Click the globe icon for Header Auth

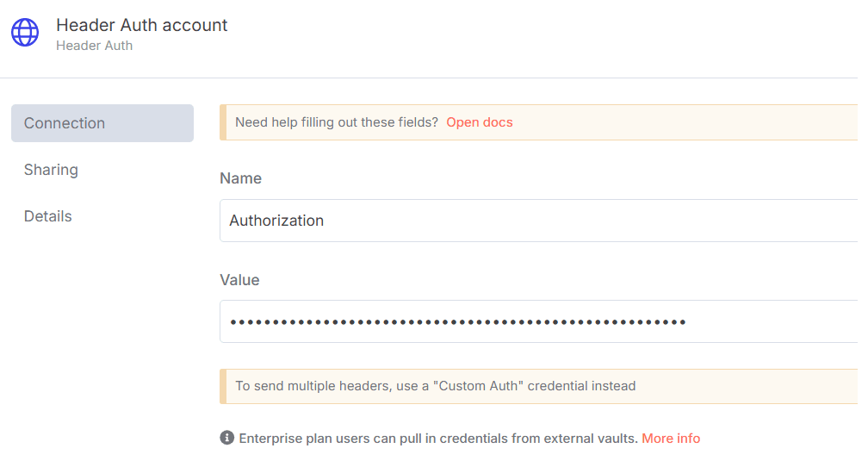25,33
